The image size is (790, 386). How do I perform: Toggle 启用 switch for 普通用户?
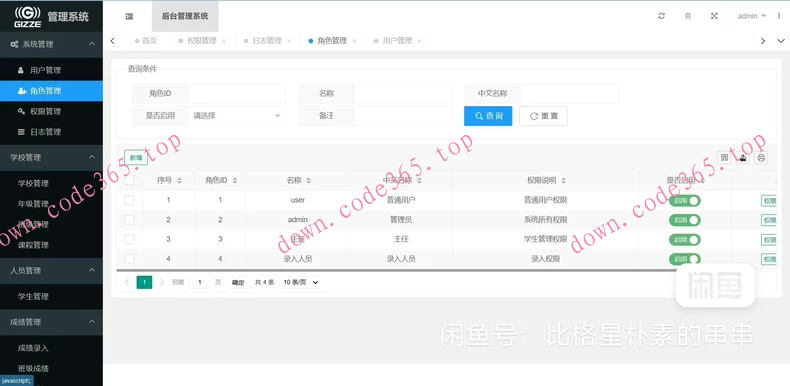click(x=685, y=201)
